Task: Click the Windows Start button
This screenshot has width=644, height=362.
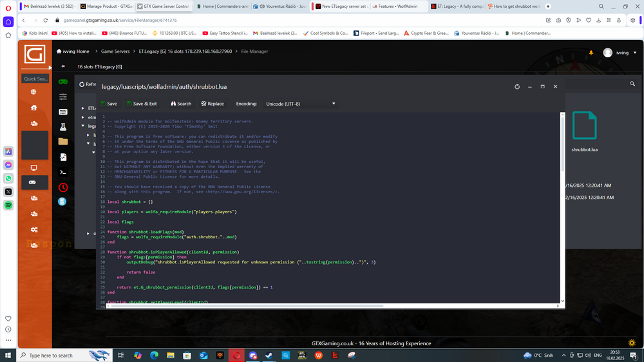Action: pos(8,355)
